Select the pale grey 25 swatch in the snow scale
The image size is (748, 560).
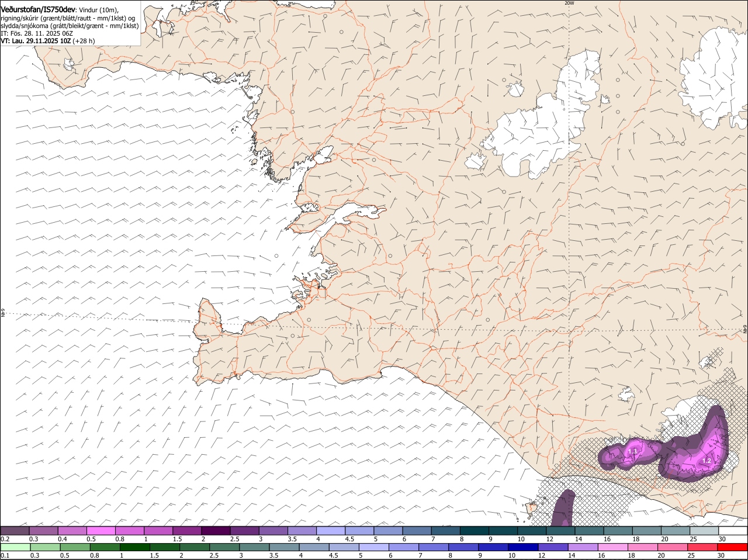tap(704, 531)
